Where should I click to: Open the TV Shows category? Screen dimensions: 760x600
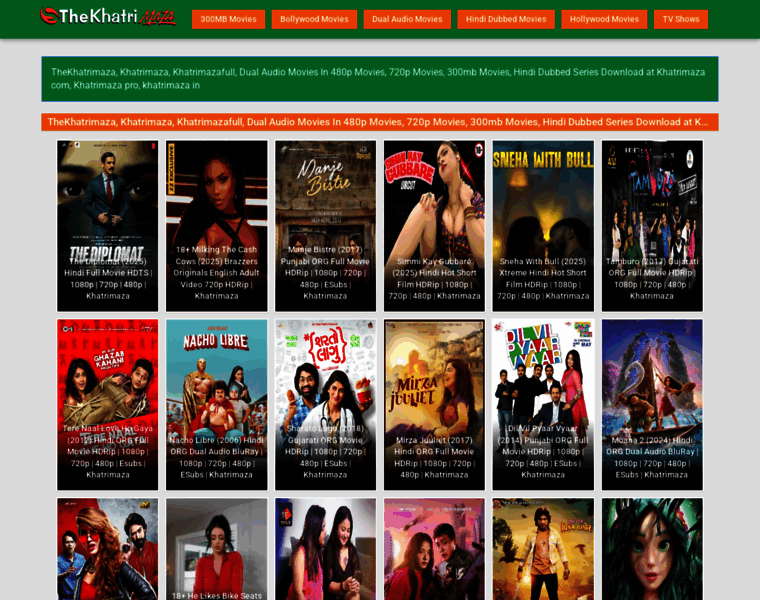coord(681,19)
